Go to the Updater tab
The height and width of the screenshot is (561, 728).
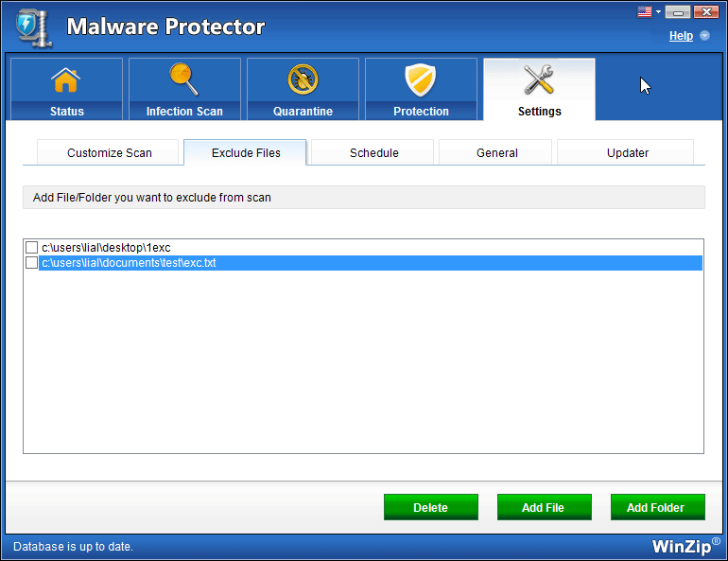627,152
